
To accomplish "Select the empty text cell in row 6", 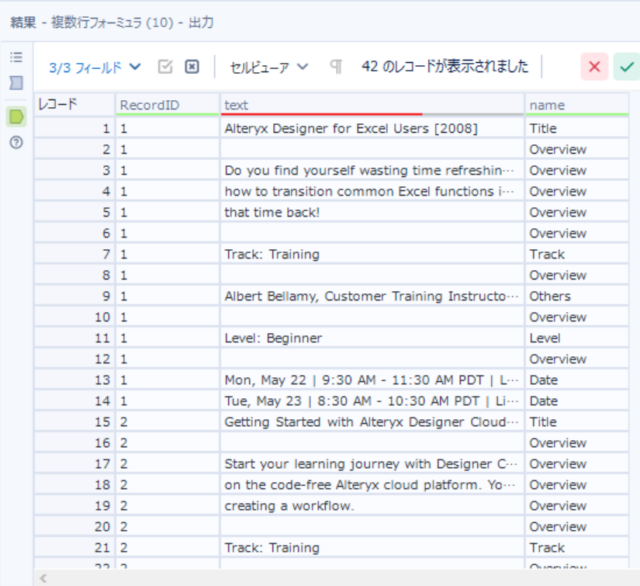I will click(x=372, y=233).
